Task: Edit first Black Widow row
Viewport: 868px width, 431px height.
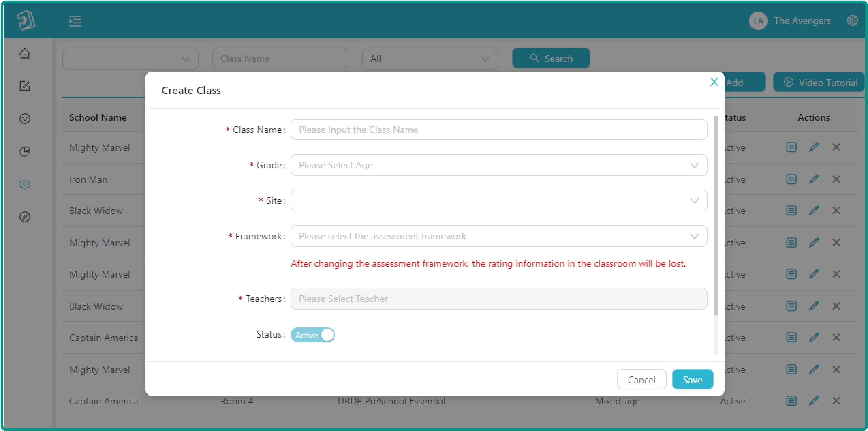Action: [x=814, y=211]
